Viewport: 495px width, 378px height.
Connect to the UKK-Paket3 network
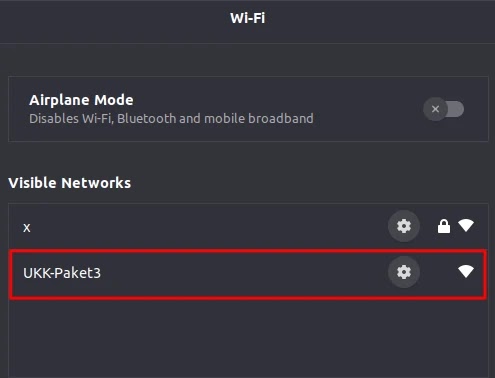tap(248, 274)
